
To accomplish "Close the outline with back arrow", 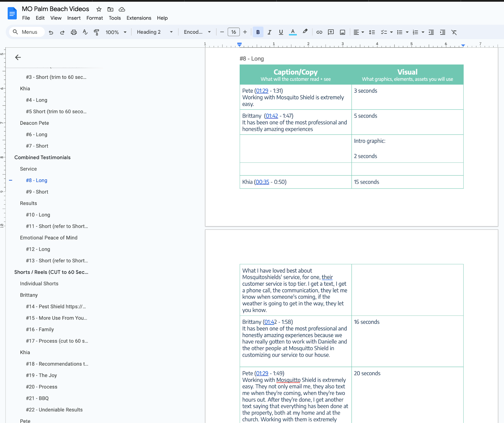I will (x=18, y=57).
